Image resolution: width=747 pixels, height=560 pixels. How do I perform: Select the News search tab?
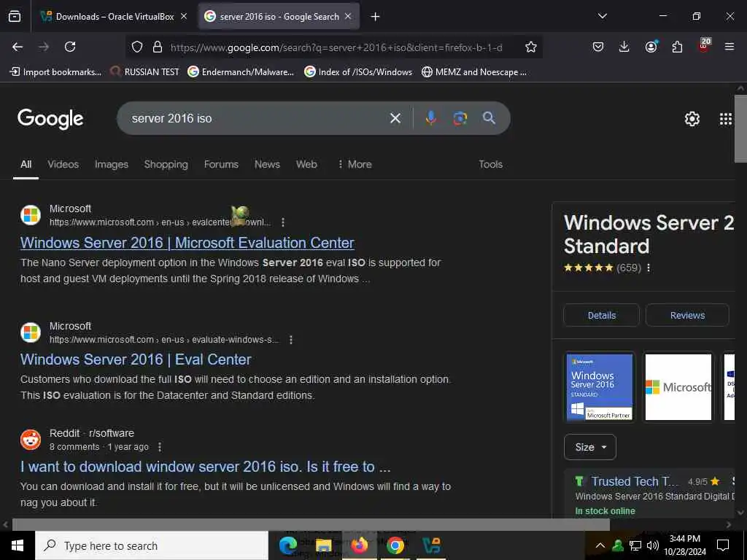coord(267,164)
